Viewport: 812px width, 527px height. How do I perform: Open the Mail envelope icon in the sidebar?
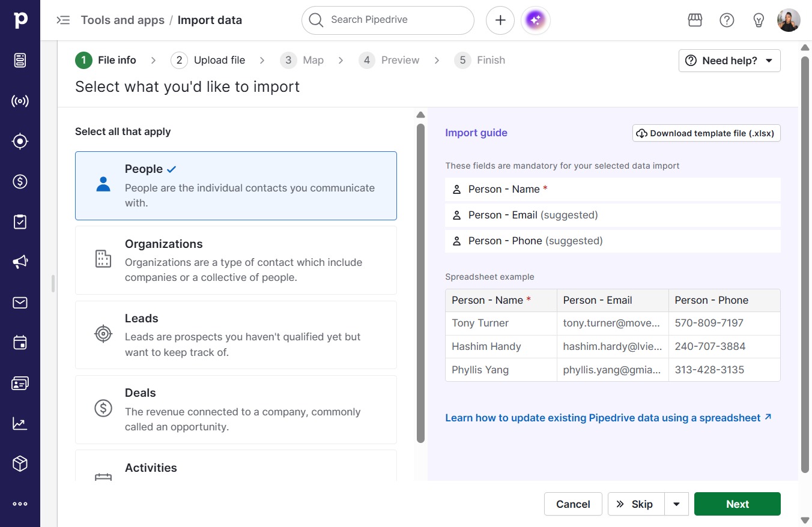20,303
